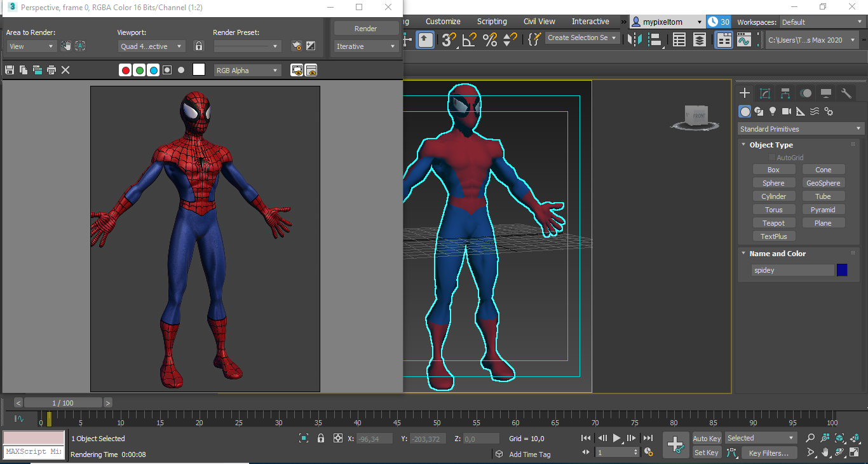Clone the rendered frame window
The width and height of the screenshot is (868, 464).
pyautogui.click(x=37, y=70)
